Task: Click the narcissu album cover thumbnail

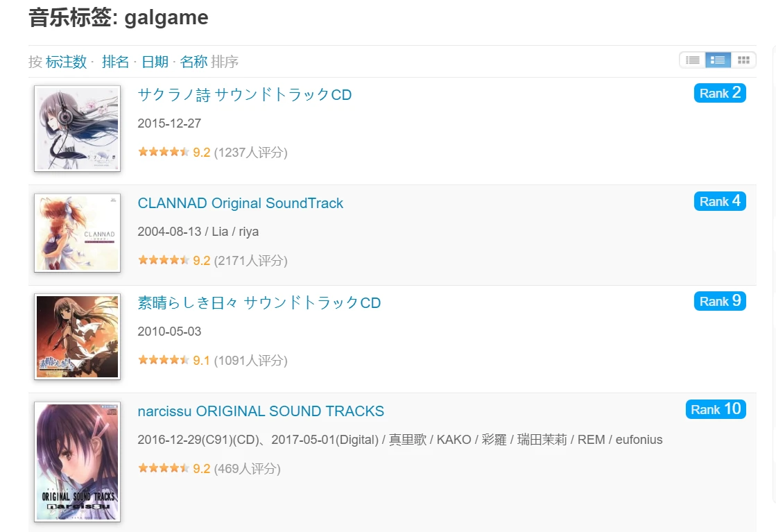Action: click(77, 461)
